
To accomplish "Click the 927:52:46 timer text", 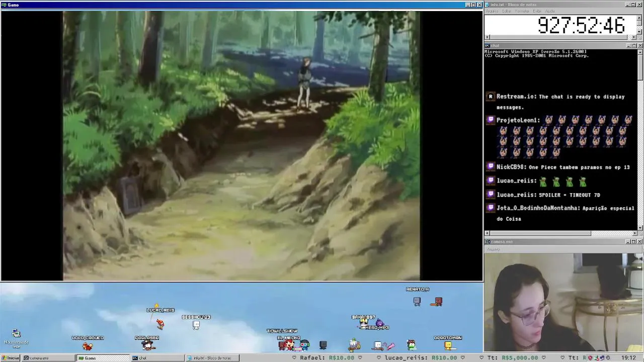I will [581, 25].
